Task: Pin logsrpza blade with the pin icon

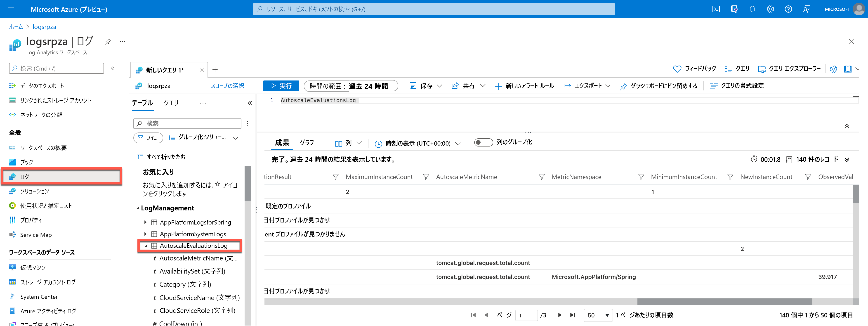Action: pos(108,41)
